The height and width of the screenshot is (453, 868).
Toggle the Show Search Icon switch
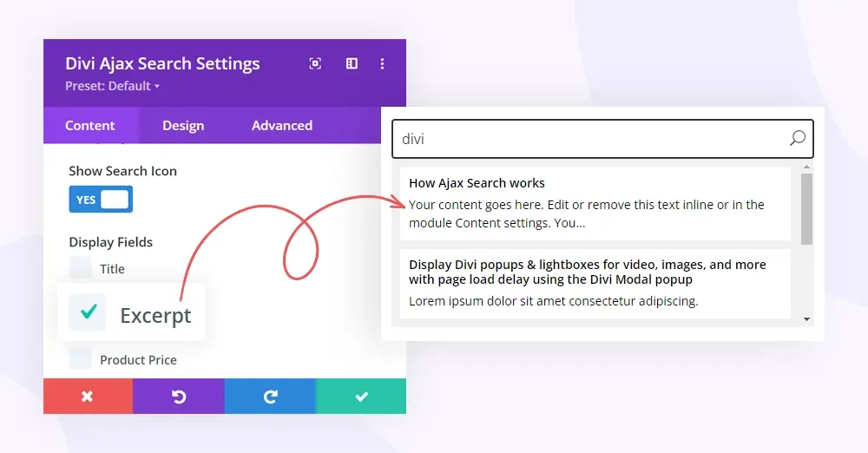click(x=101, y=200)
